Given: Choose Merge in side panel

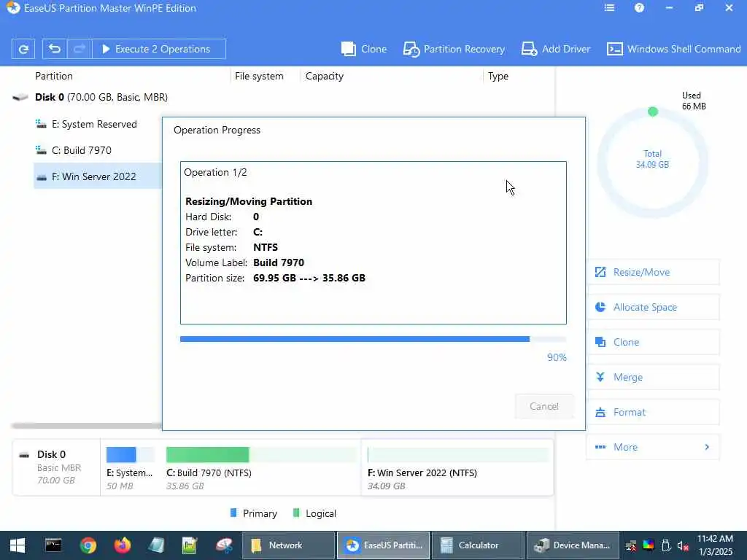Looking at the screenshot, I should [x=653, y=377].
